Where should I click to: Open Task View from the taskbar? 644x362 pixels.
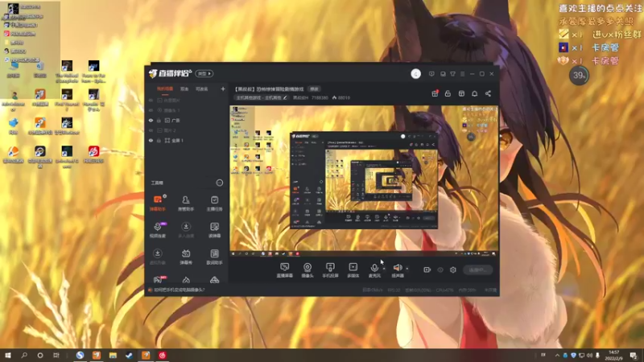(x=56, y=356)
